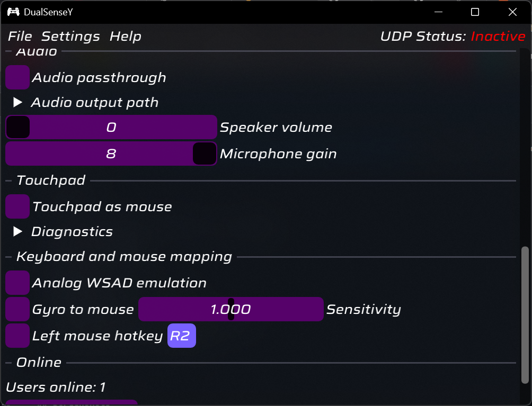Maximize the DualSenseY window
The height and width of the screenshot is (406, 532).
click(x=475, y=12)
